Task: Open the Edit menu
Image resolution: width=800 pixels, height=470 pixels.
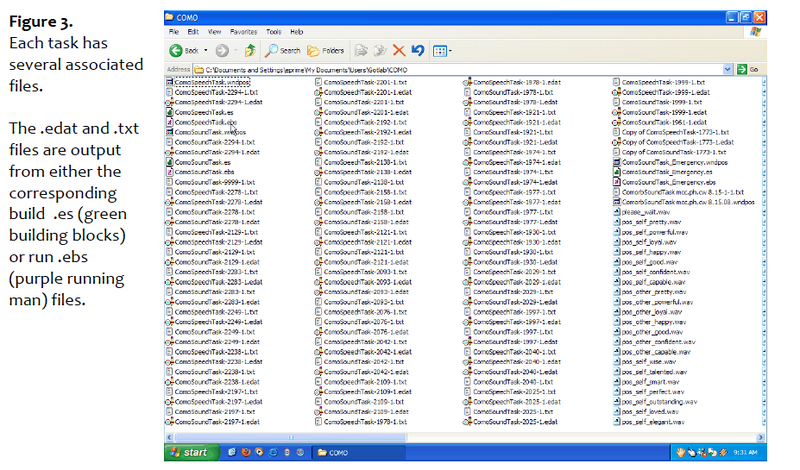Action: point(193,32)
